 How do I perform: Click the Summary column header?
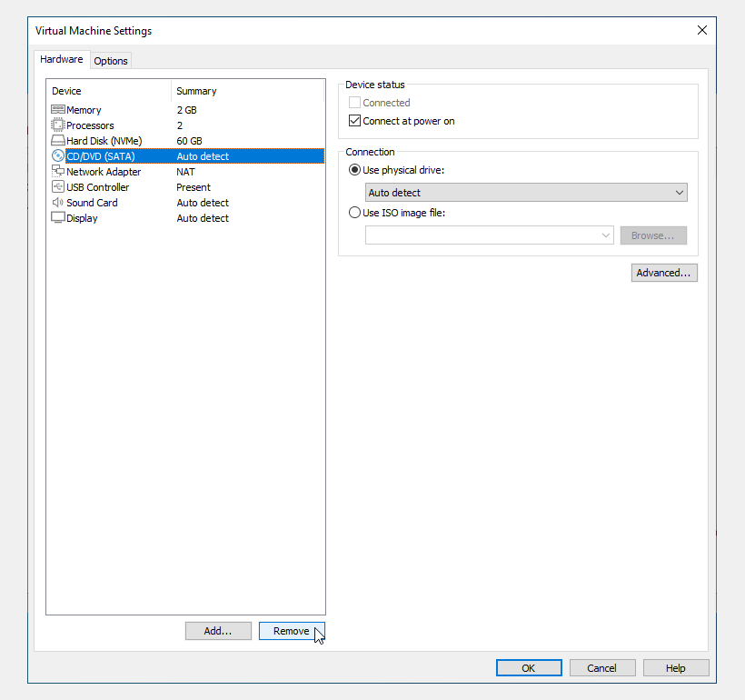tap(247, 91)
